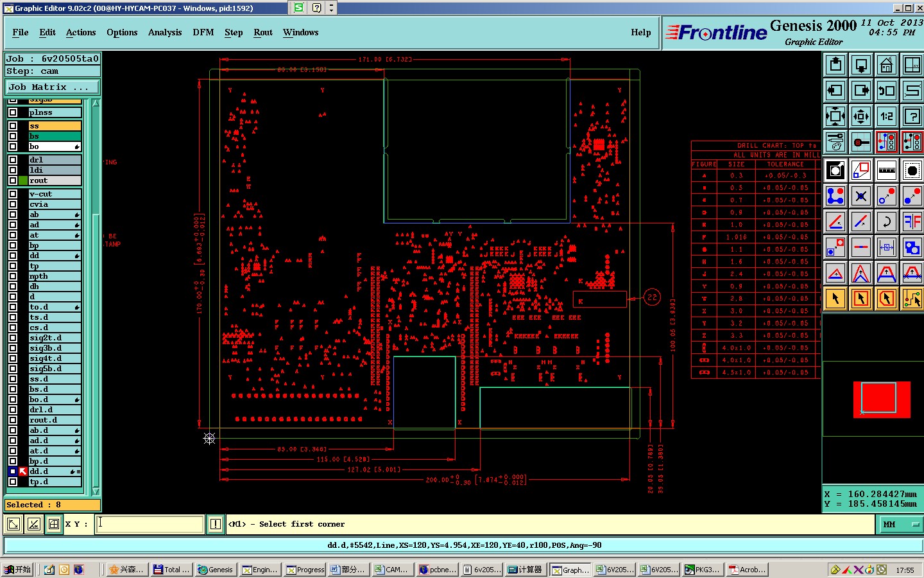Open the Help menu button
This screenshot has height=578, width=924.
click(641, 32)
